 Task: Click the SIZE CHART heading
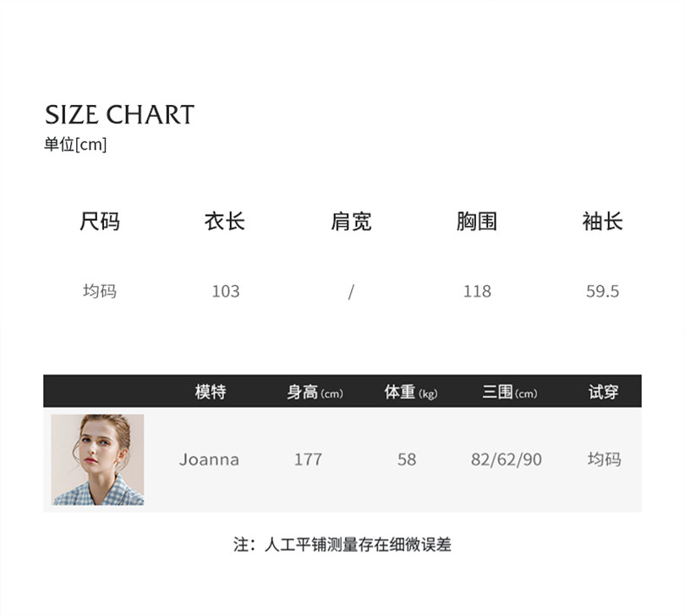(119, 115)
